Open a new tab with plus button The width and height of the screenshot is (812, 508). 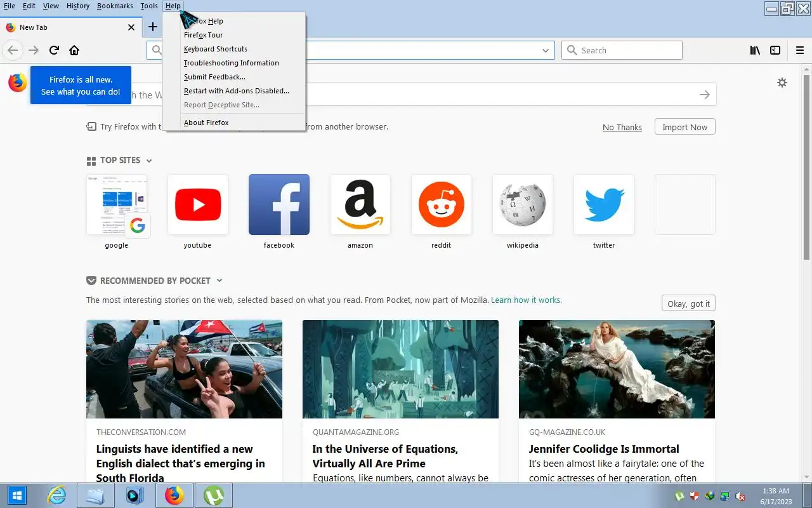(x=153, y=27)
